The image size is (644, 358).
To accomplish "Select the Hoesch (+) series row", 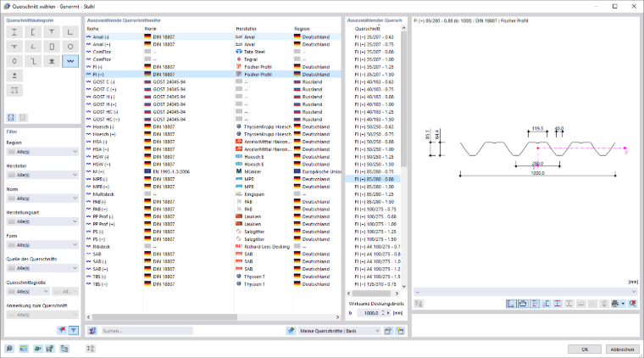I will (214, 134).
